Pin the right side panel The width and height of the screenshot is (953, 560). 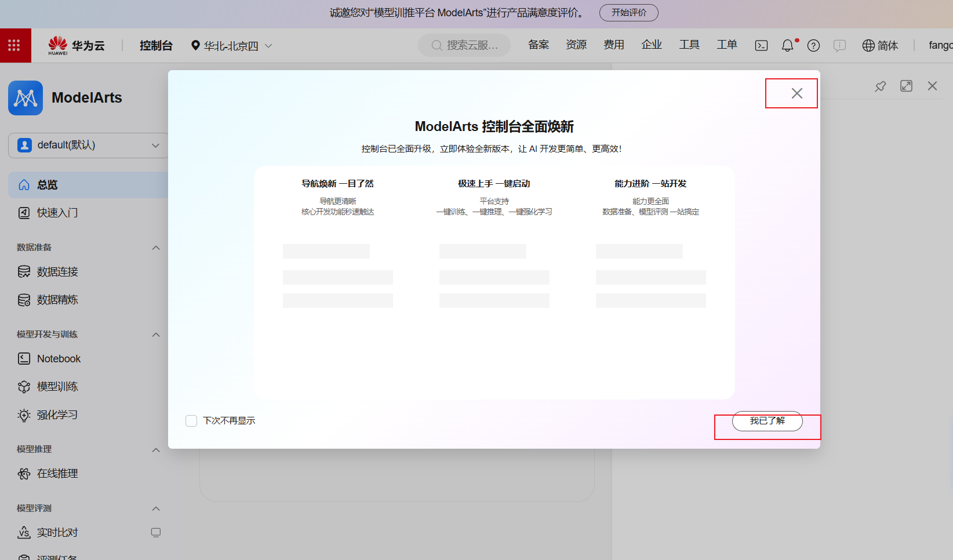coord(881,86)
